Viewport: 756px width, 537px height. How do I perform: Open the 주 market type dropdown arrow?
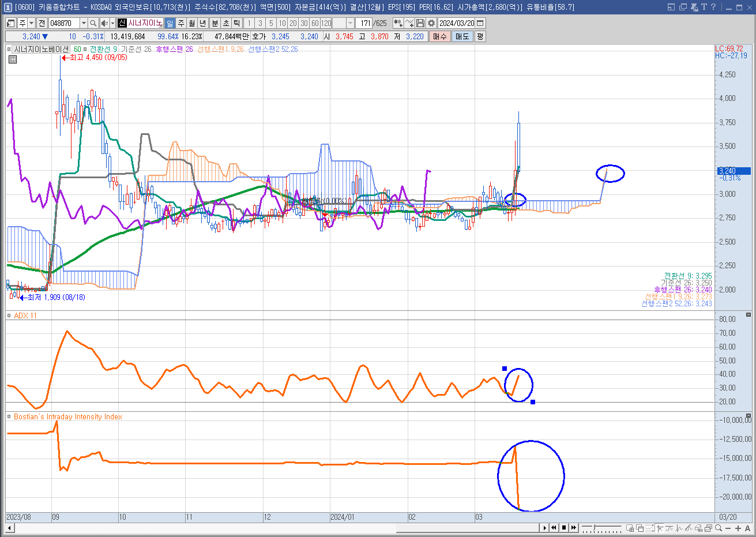(x=31, y=23)
